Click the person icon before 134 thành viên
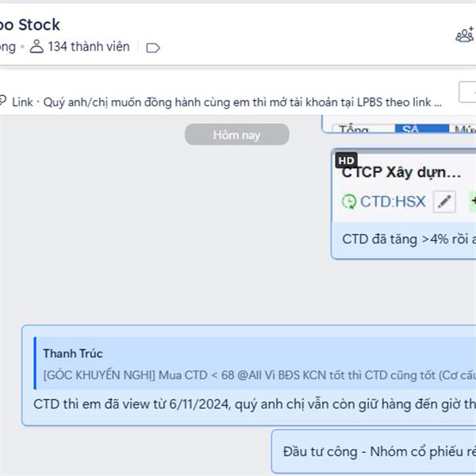This screenshot has height=476, width=476. [x=36, y=47]
